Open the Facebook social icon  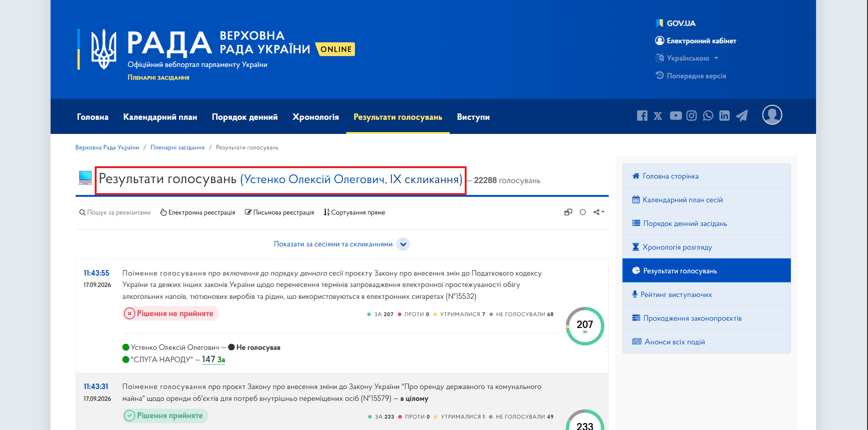pos(642,116)
